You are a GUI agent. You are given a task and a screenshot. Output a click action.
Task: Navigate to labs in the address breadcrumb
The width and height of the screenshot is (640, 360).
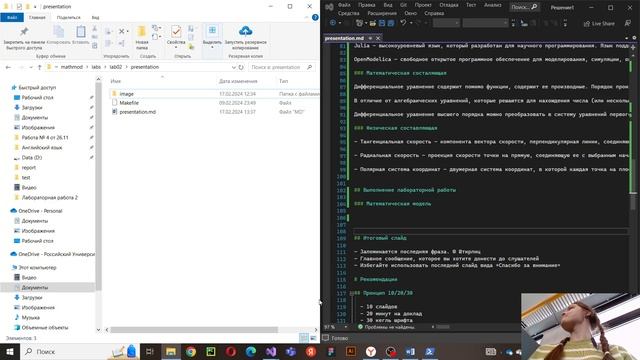tap(96, 67)
